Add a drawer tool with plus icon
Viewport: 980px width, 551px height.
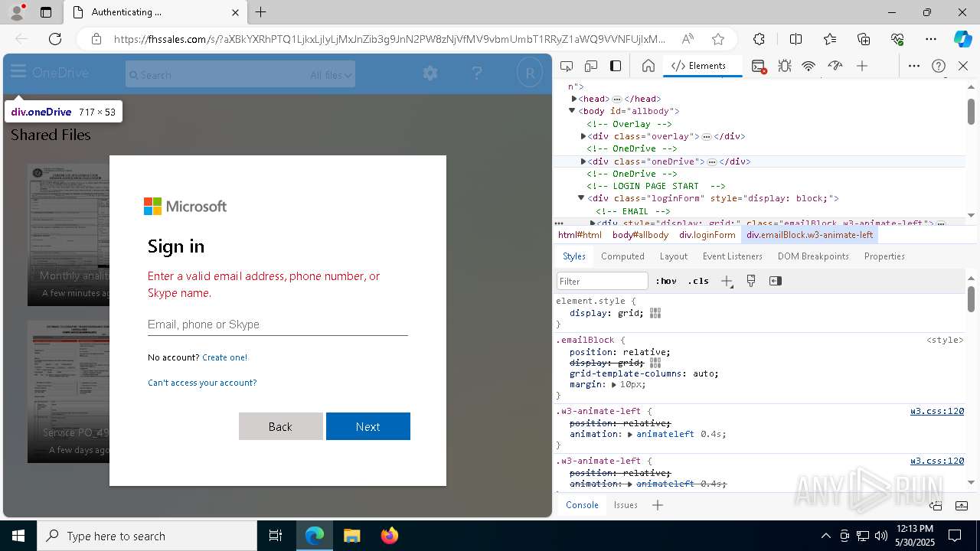657,505
